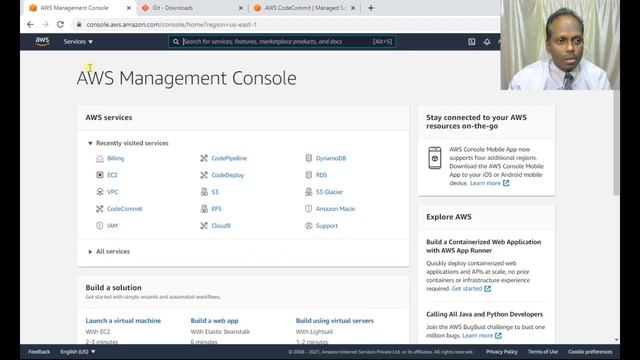Open the CodeDeploy service link
Screen dimensions: 640x360
[228, 175]
